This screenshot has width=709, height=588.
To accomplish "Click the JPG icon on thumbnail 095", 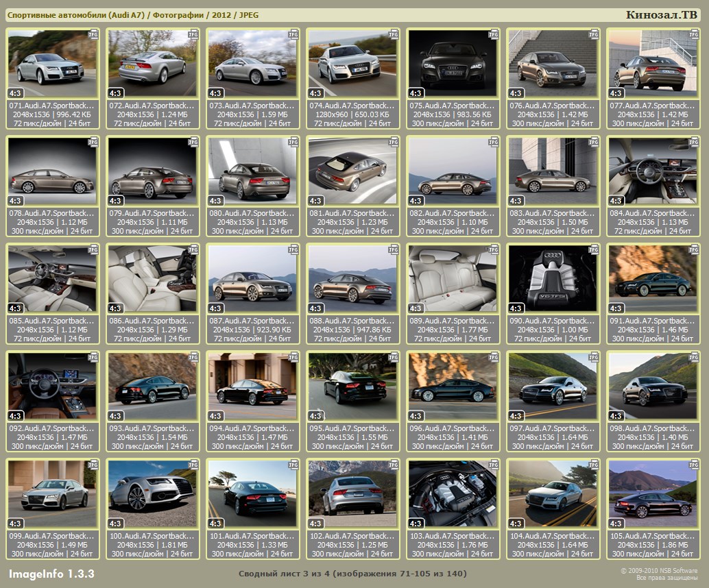I will (x=393, y=356).
